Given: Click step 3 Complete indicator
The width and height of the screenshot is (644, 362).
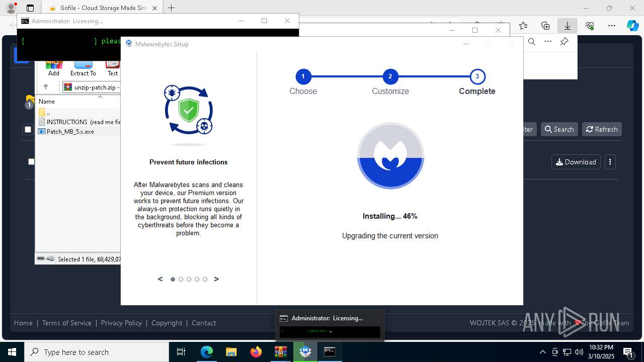Looking at the screenshot, I should (x=477, y=76).
